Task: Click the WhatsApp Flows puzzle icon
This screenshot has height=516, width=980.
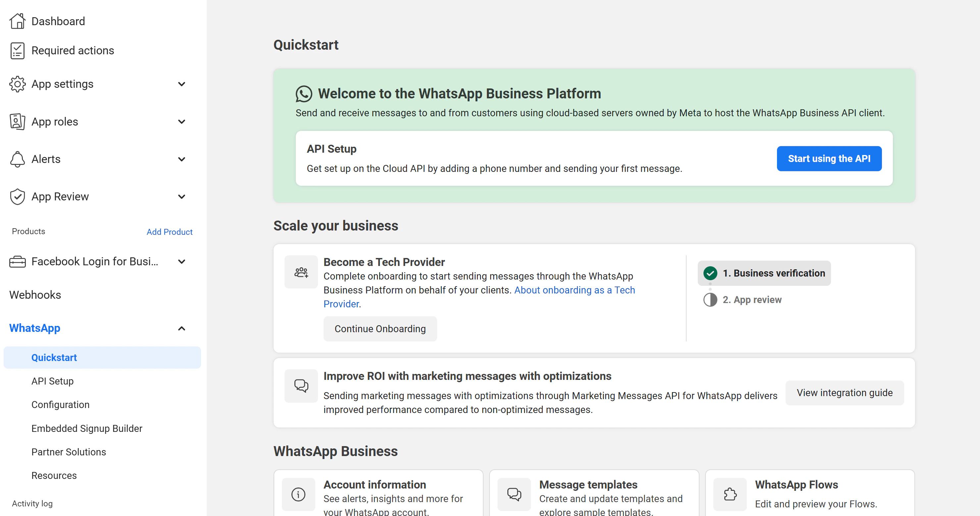Action: (730, 494)
